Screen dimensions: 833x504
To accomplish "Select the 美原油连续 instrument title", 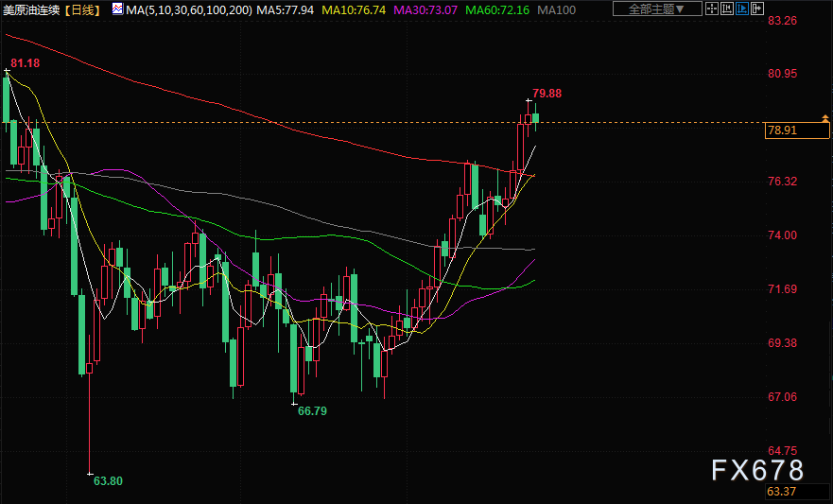I will 31,9.
